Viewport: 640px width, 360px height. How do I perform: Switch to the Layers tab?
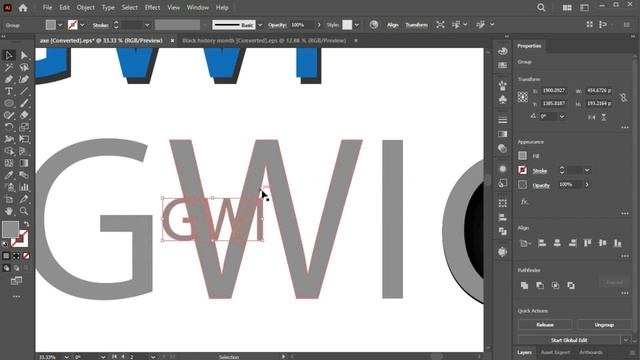click(x=524, y=352)
